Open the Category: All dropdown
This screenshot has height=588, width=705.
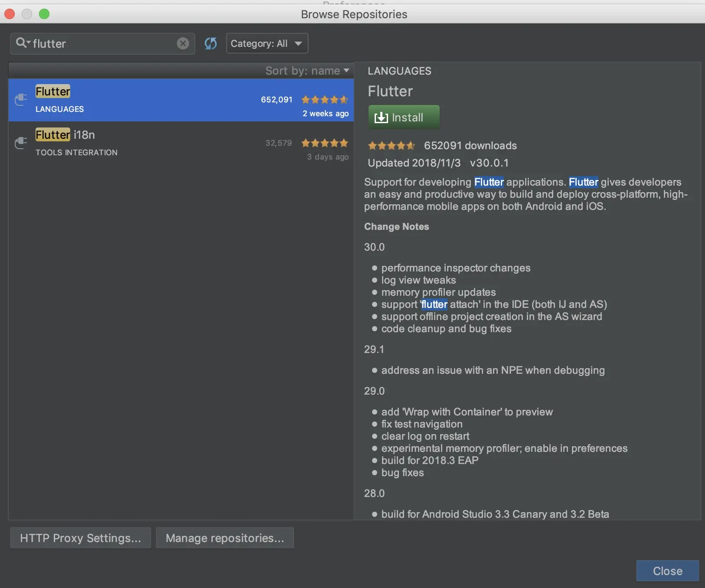click(x=267, y=43)
